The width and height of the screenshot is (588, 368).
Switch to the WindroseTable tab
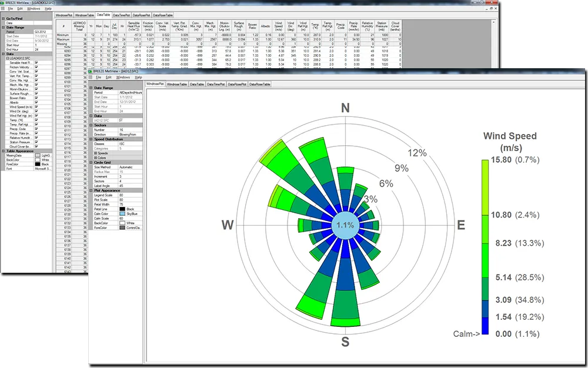(177, 84)
